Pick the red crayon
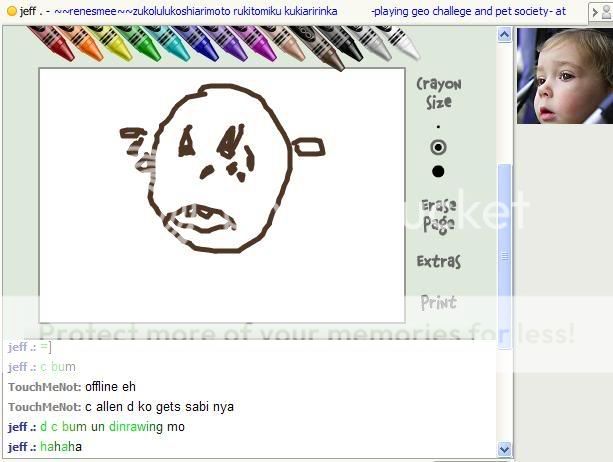Image resolution: width=613 pixels, height=462 pixels. [x=55, y=42]
